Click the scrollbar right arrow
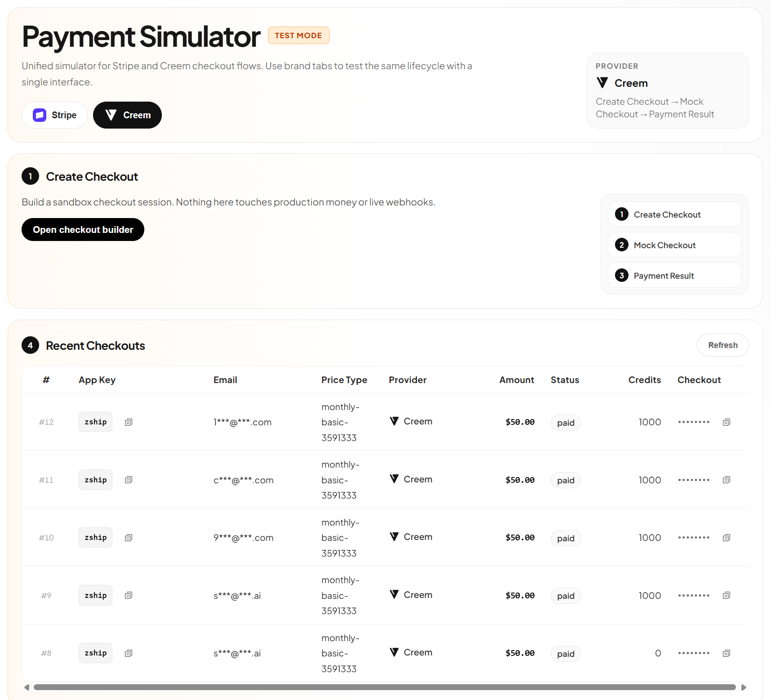Screen dimensions: 771x700 (x=744, y=687)
